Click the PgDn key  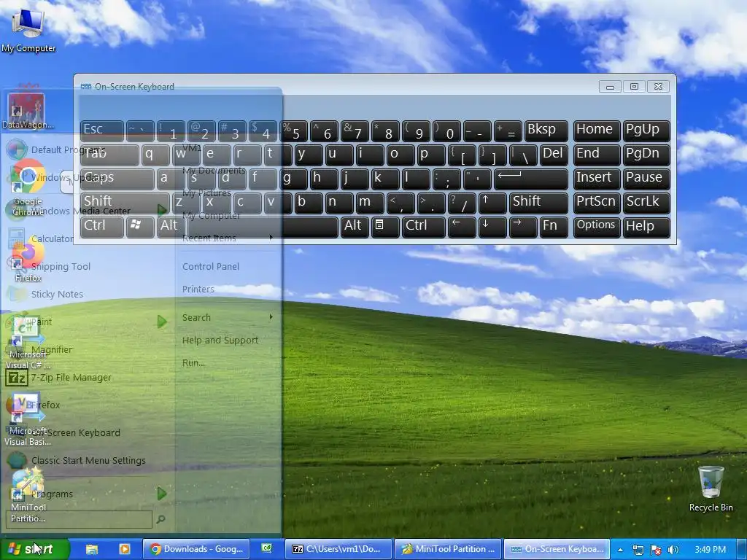[646, 155]
